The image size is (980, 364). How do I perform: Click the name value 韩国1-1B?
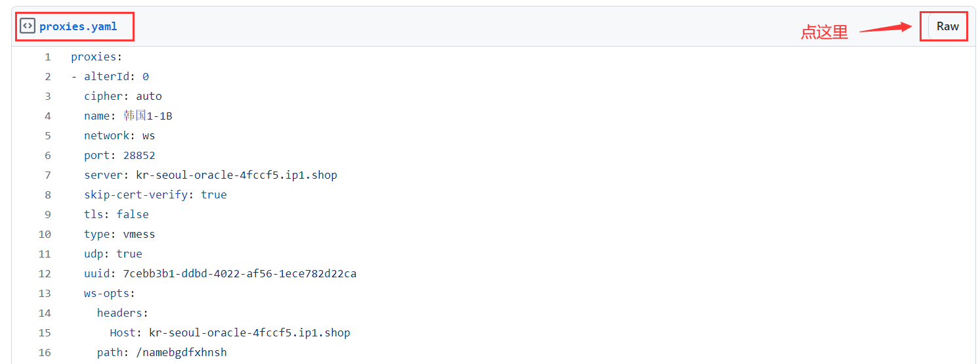coord(148,116)
